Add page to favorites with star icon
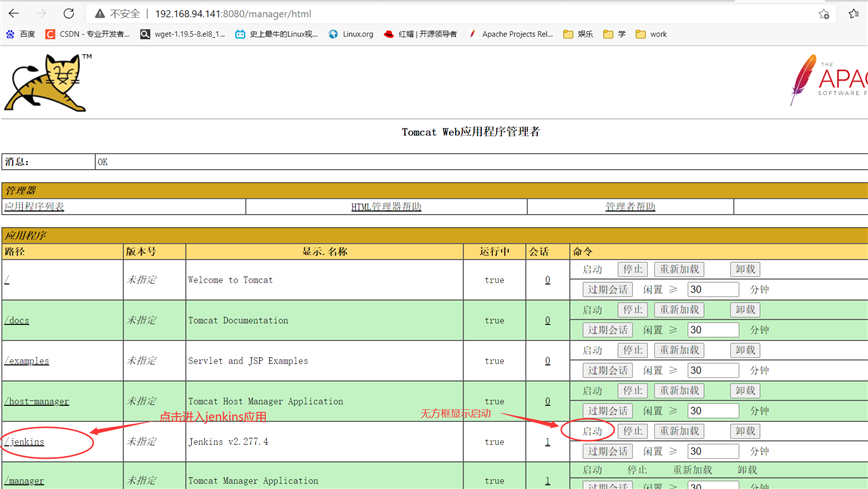868x489 pixels. (824, 14)
